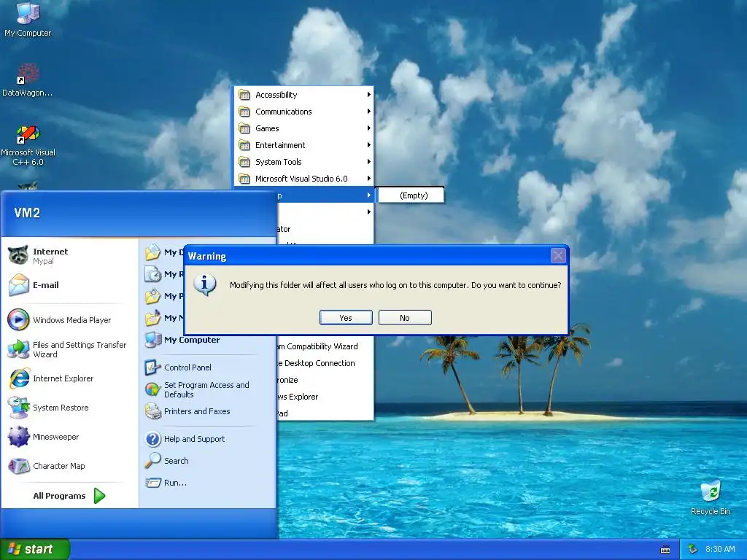The image size is (747, 560).
Task: Open Mypal Internet browser icon
Action: [18, 256]
